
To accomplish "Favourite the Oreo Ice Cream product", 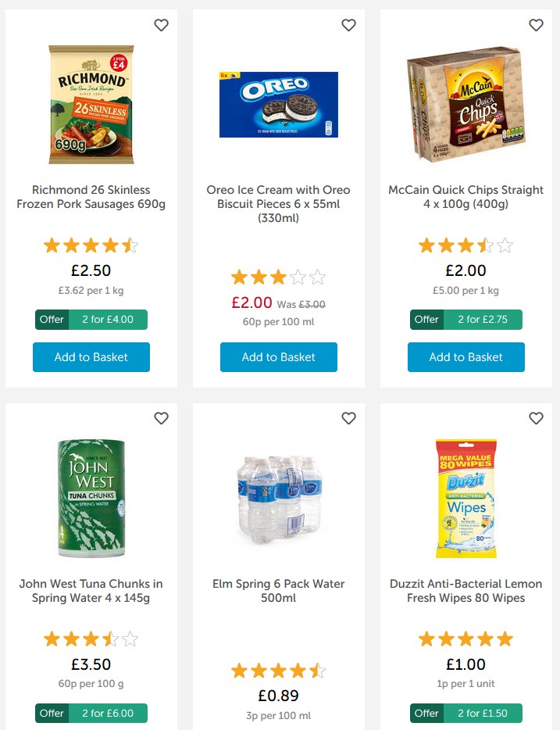I will [348, 25].
